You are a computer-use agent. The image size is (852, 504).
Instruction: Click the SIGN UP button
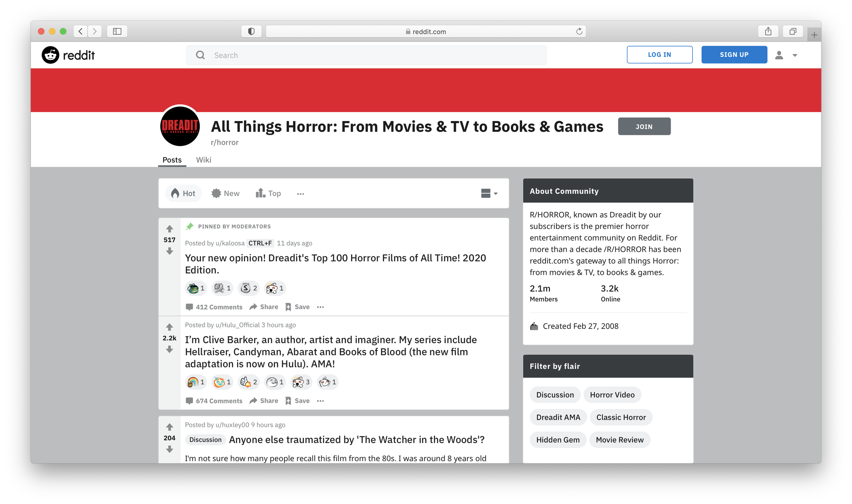(x=734, y=55)
